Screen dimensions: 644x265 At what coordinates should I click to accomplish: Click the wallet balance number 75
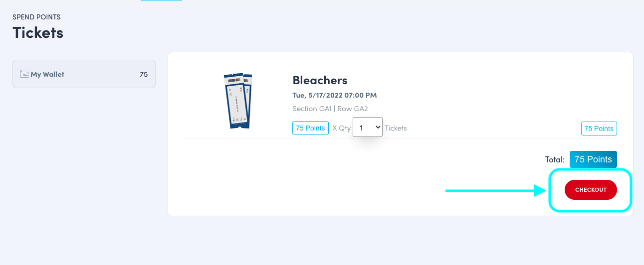144,74
